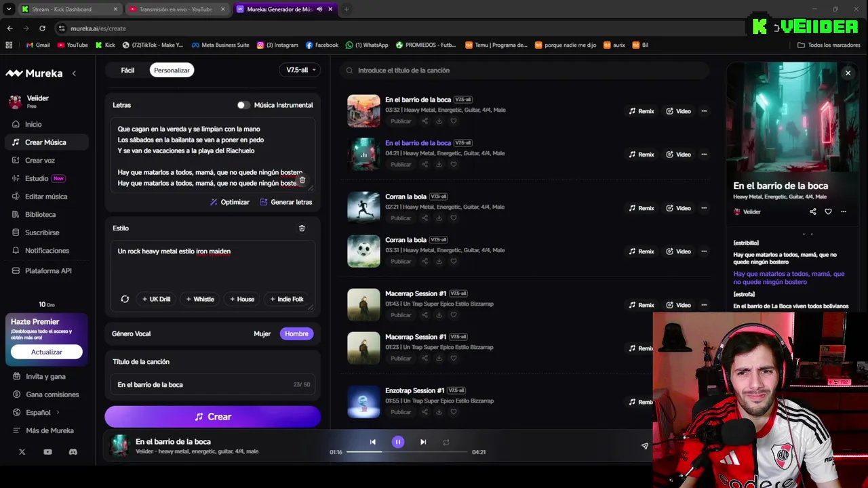The width and height of the screenshot is (868, 488).
Task: Click Generar letras button
Action: tap(285, 202)
